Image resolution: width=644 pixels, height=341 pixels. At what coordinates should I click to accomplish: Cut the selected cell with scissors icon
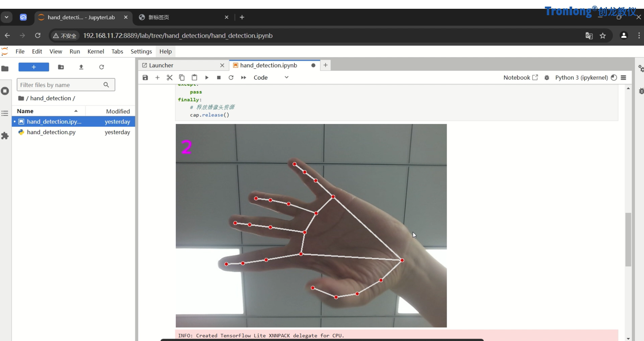pyautogui.click(x=169, y=78)
